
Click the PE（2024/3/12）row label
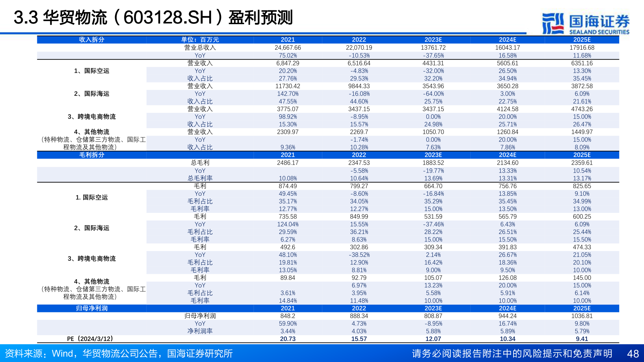click(90, 339)
